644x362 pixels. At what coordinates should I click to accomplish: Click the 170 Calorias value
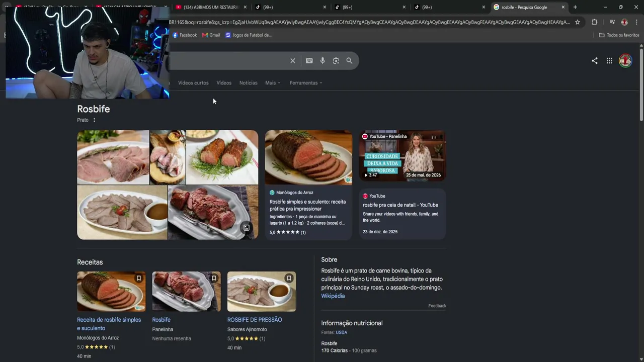coord(335,350)
